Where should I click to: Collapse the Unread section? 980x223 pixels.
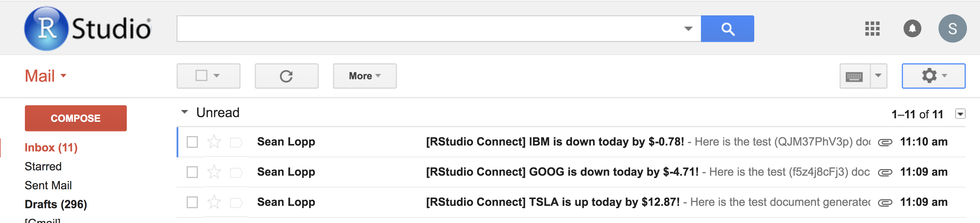tap(185, 112)
